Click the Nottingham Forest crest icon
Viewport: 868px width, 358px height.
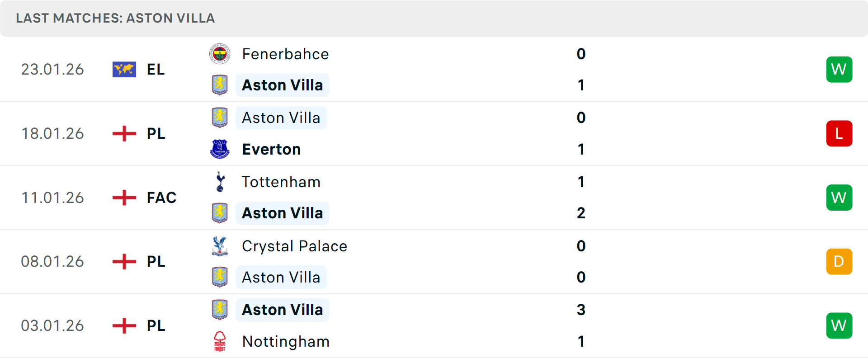(x=220, y=341)
